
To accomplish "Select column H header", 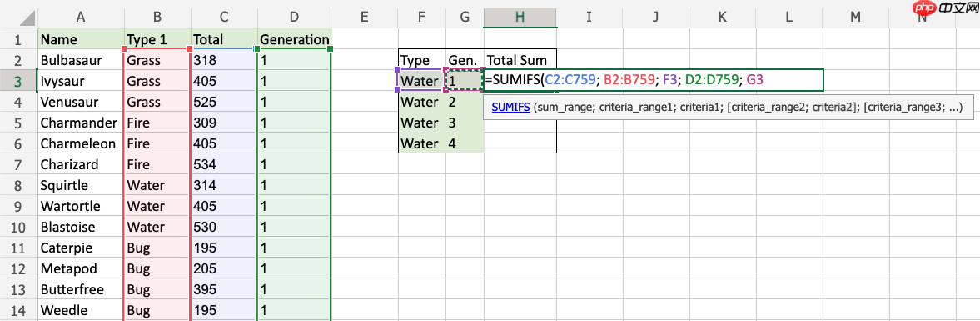I will [520, 18].
